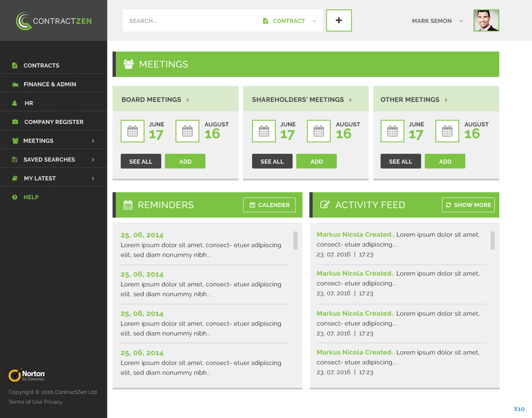
Task: Add an Other Meeting
Action: (x=445, y=161)
